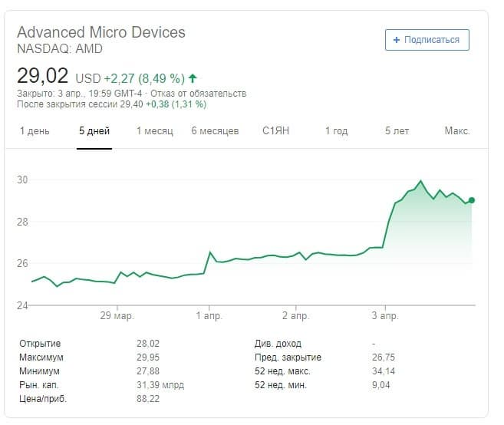Click the 26 y-axis label

click(22, 264)
